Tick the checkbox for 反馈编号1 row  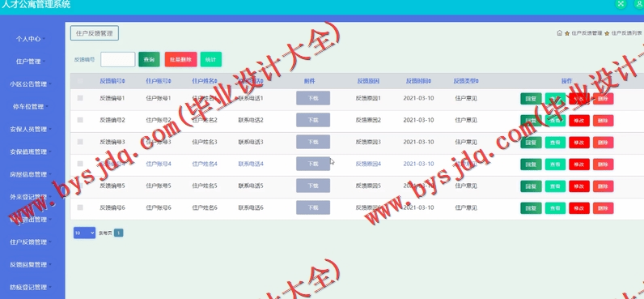pyautogui.click(x=80, y=98)
